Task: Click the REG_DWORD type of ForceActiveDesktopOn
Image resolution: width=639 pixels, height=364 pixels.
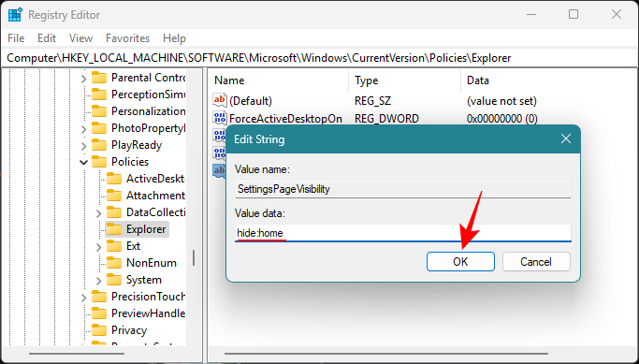Action: click(x=386, y=119)
